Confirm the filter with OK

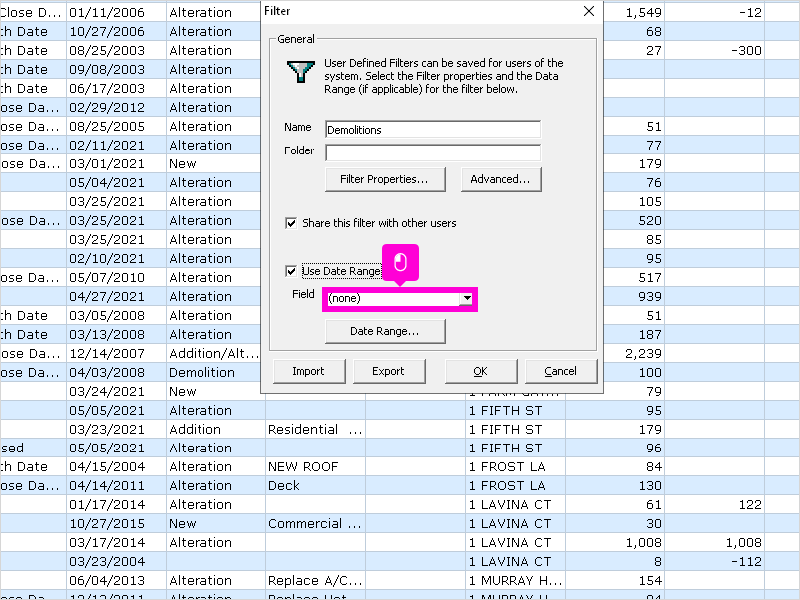[x=481, y=371]
